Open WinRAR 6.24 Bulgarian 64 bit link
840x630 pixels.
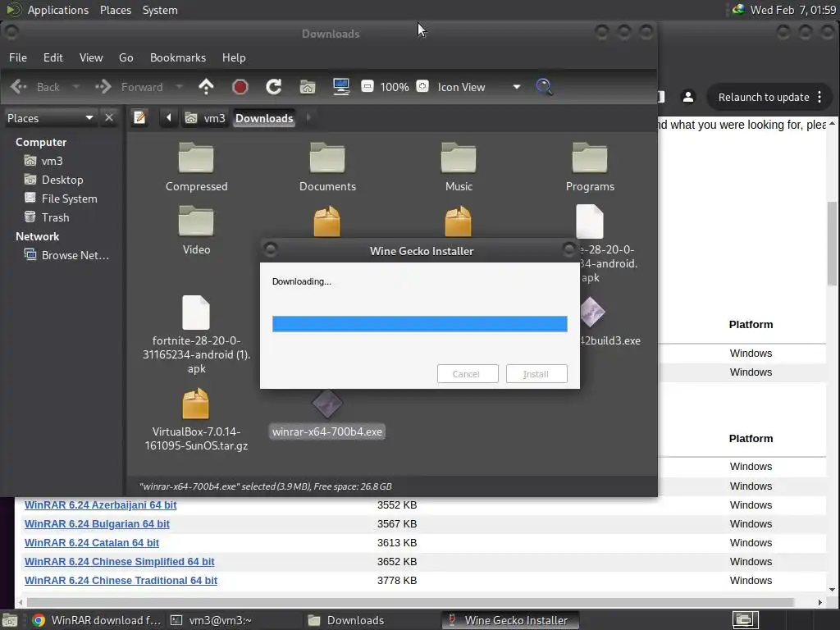[97, 523]
